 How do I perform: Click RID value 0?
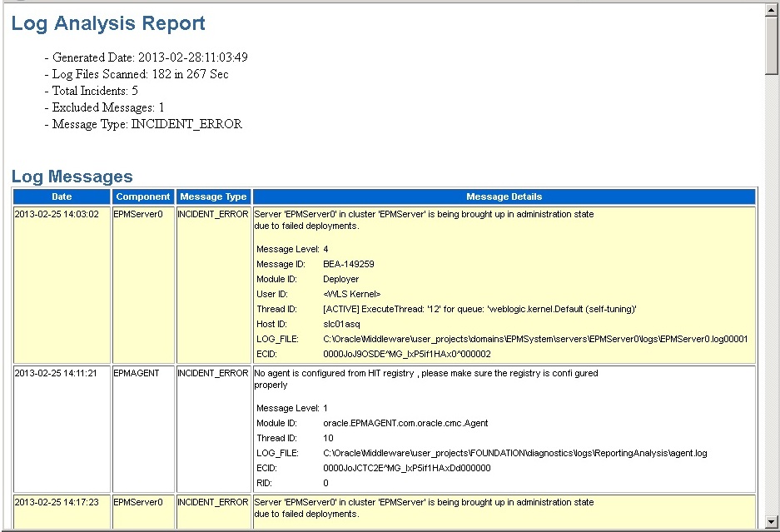(x=325, y=483)
